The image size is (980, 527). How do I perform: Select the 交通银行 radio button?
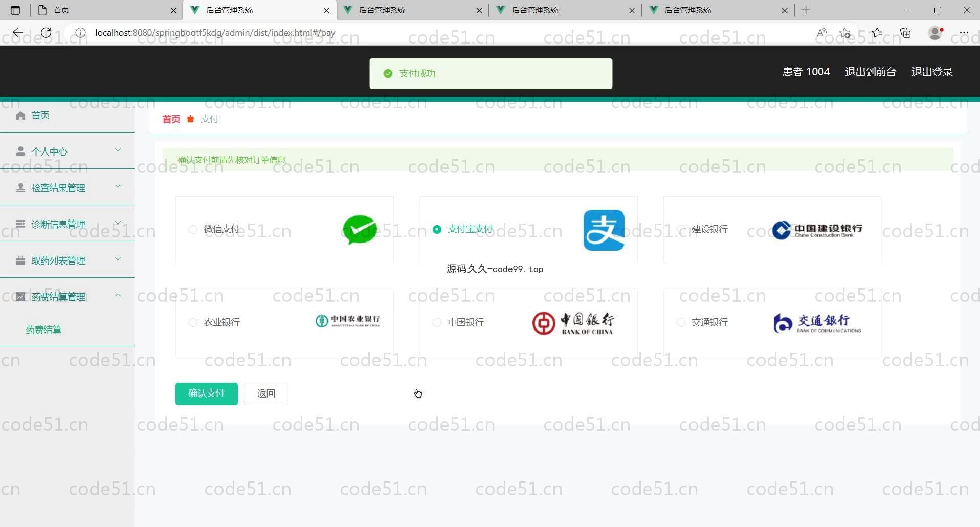click(681, 323)
